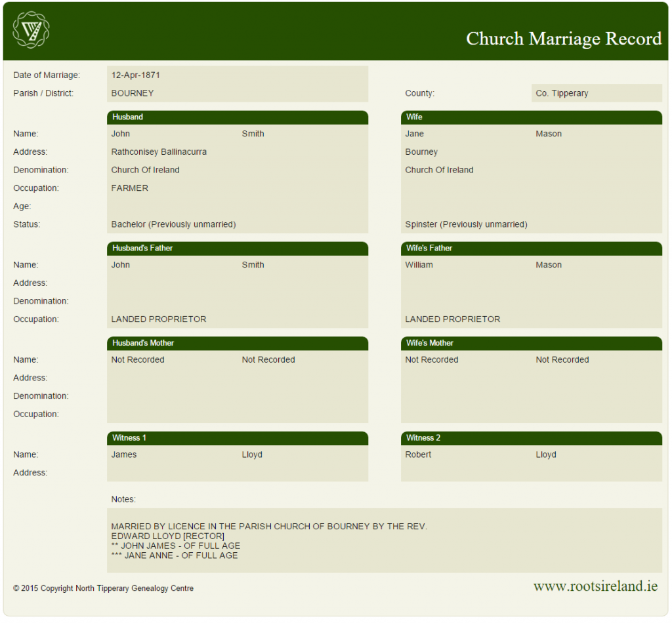Image resolution: width=672 pixels, height=623 pixels.
Task: Select the date of marriage field 12-Apr-1871
Action: tap(136, 75)
